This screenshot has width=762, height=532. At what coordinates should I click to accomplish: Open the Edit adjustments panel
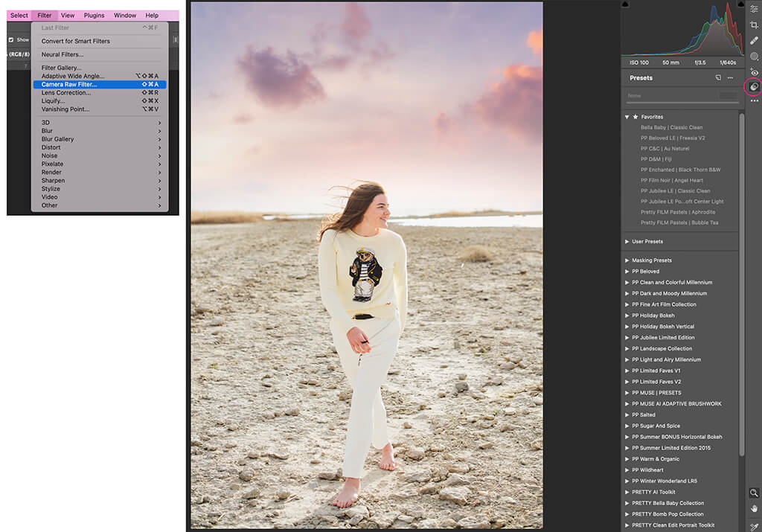pyautogui.click(x=755, y=7)
